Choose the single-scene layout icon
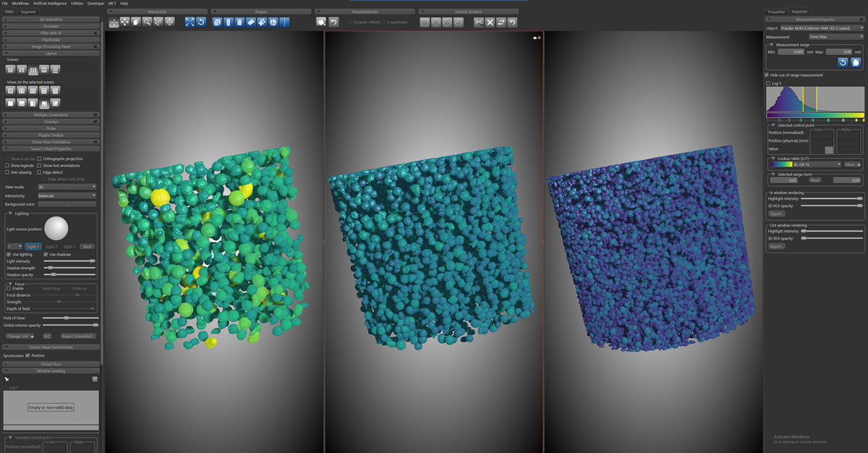Screen dimensions: 868x453 pos(11,69)
